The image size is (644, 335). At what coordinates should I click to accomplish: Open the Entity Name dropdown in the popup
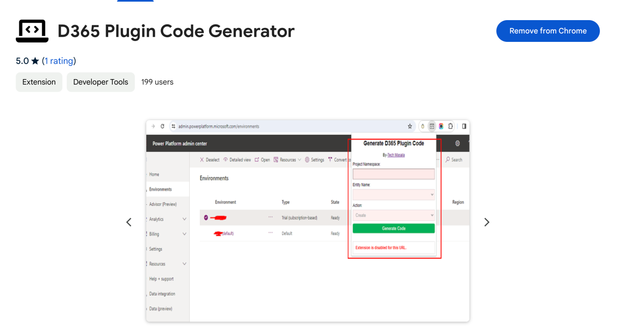tap(393, 194)
